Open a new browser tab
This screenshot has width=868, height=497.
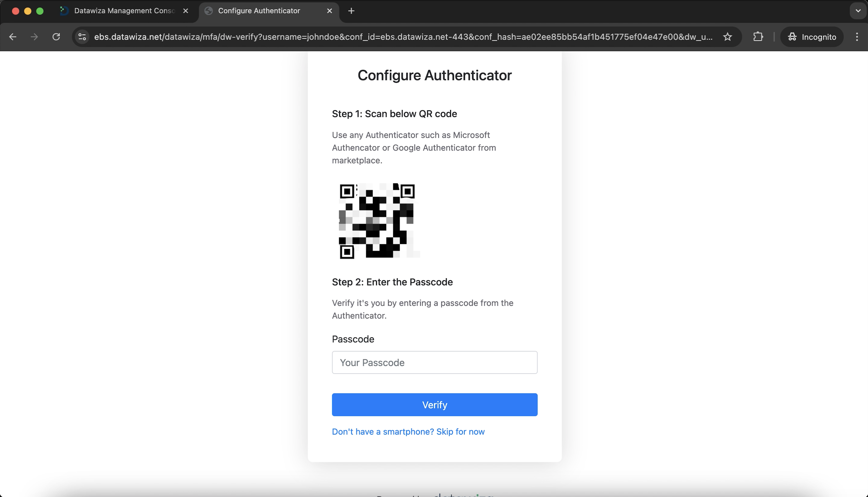pyautogui.click(x=351, y=11)
